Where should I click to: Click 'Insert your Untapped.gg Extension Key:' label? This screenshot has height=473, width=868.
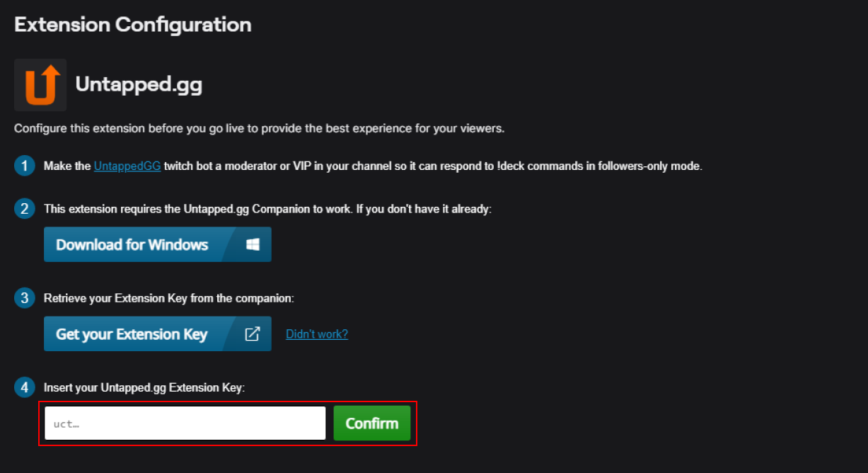coord(144,388)
